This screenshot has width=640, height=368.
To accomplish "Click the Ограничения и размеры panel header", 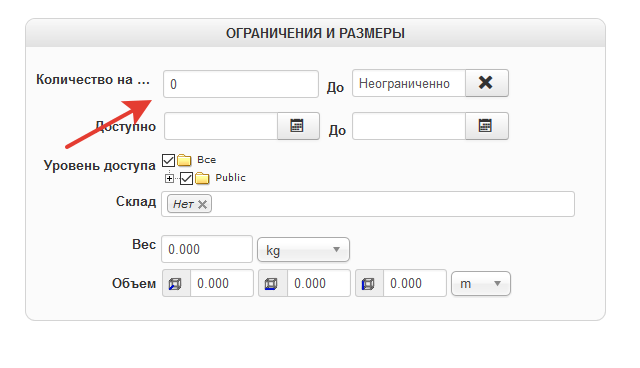I will pos(316,33).
